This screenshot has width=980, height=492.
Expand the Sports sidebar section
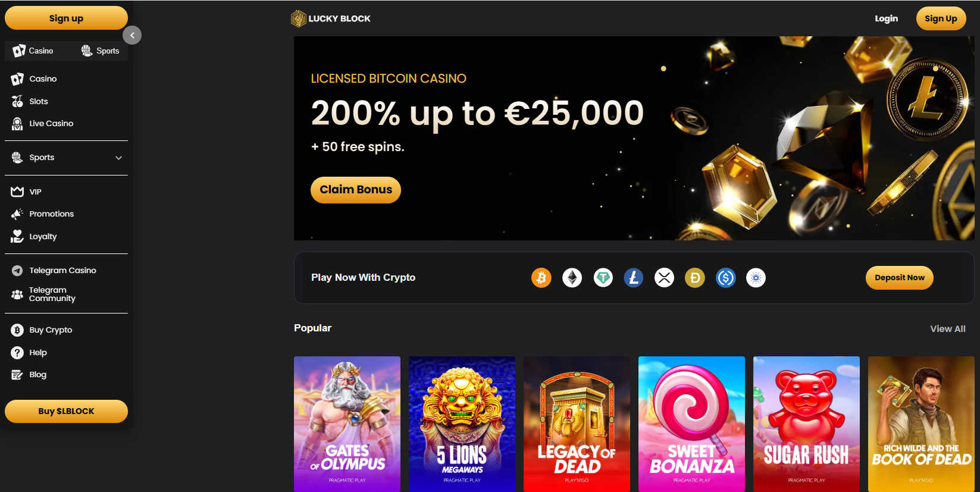point(118,158)
